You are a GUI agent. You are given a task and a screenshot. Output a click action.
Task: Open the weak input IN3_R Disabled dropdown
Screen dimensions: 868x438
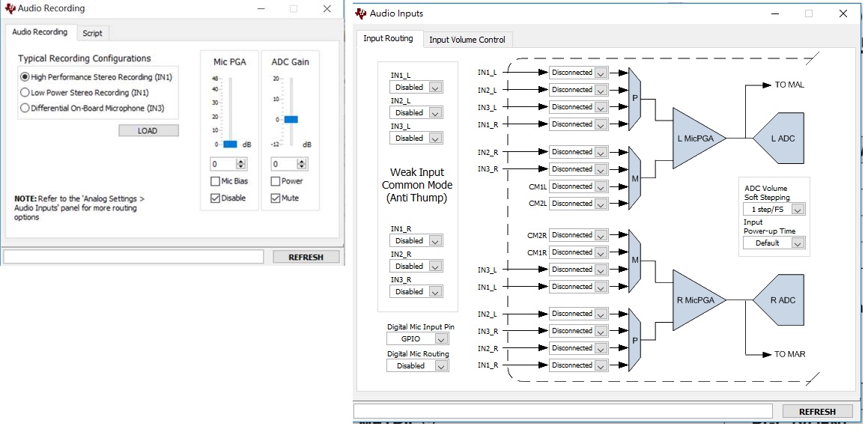[x=416, y=292]
